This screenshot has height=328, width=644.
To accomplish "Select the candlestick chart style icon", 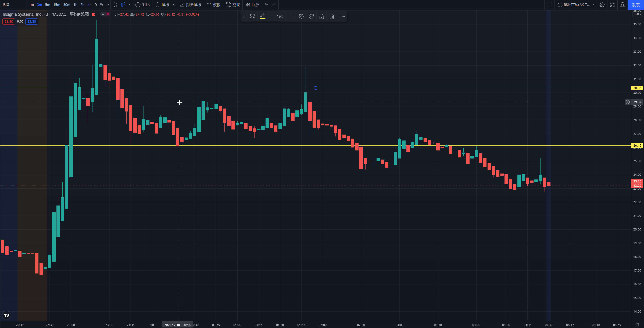I will pos(115,5).
